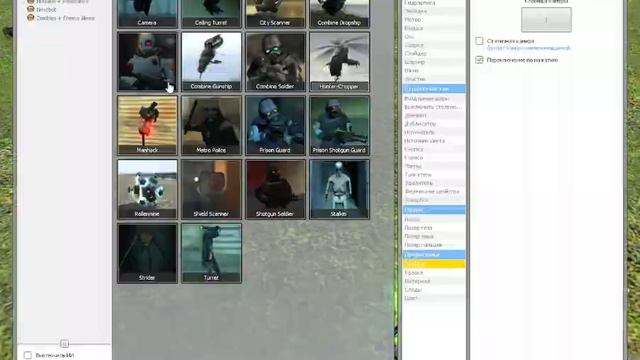This screenshot has width=640, height=360.
Task: Select the Физические свойства tool
Action: (433, 191)
